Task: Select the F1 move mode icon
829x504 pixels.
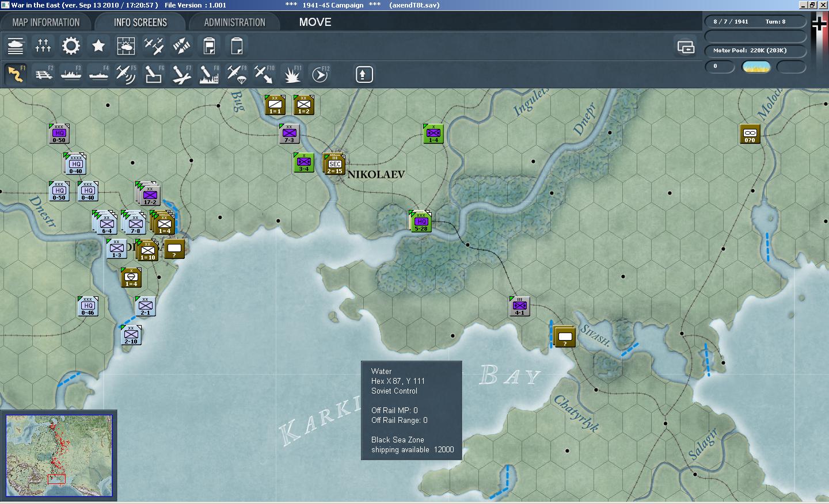Action: tap(16, 74)
